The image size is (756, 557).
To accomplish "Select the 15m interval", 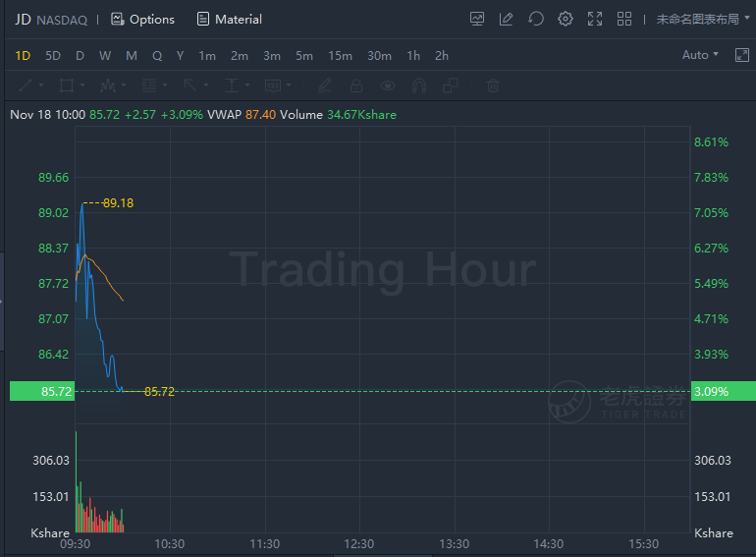I will (341, 56).
